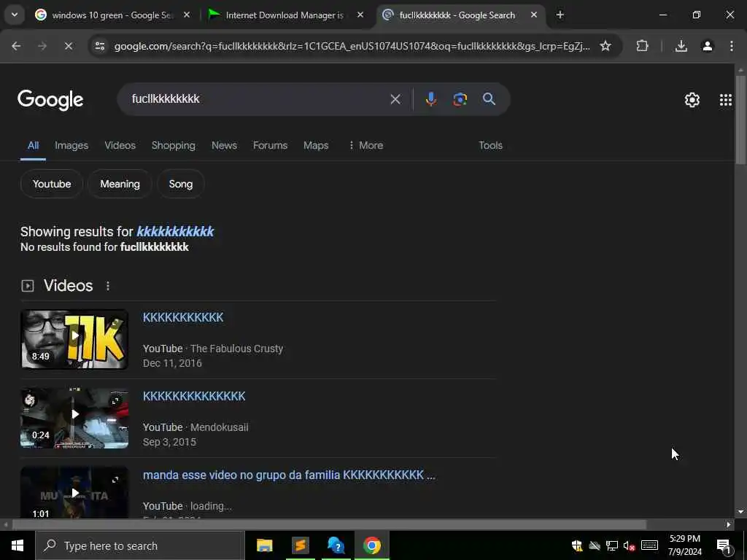This screenshot has height=560, width=747.
Task: Open manda esse video no grupo link
Action: [x=289, y=475]
